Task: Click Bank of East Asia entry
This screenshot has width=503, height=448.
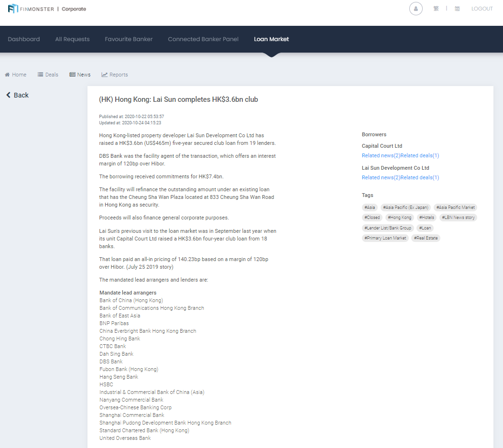Action: (x=120, y=316)
